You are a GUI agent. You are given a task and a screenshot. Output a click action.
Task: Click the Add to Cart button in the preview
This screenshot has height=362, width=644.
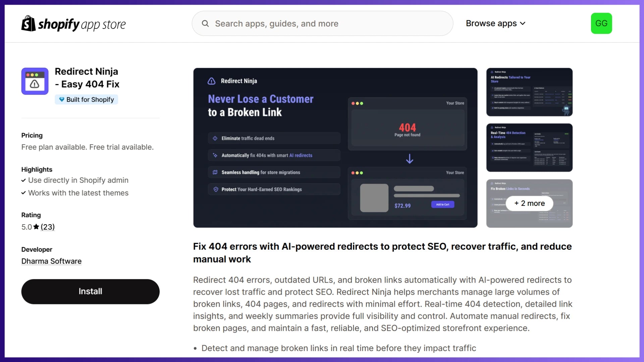click(442, 204)
